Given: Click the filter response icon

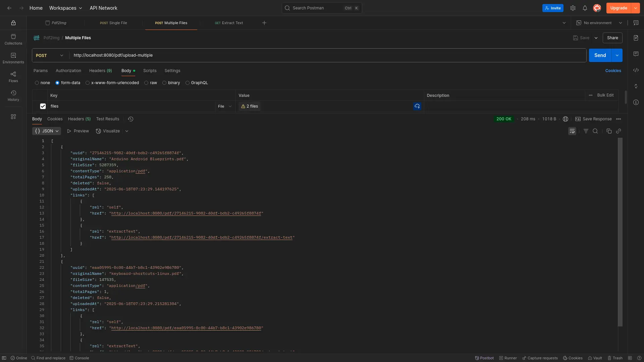Looking at the screenshot, I should click(586, 131).
